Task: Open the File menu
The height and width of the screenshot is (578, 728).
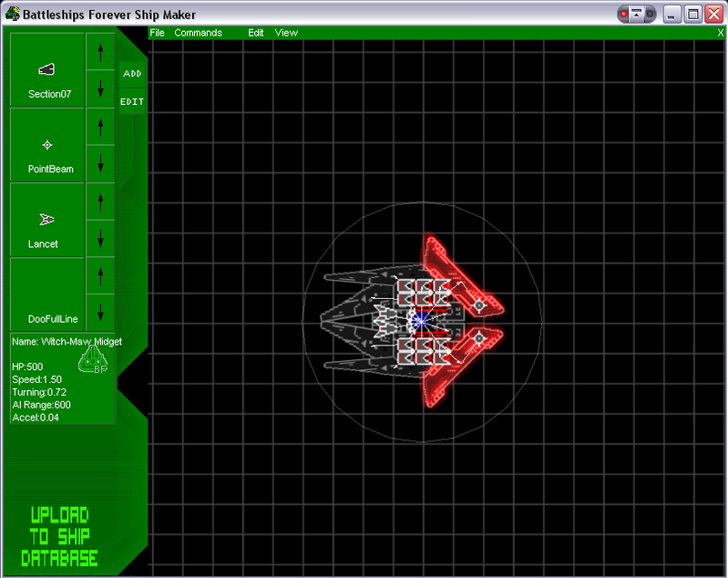Action: pyautogui.click(x=157, y=33)
